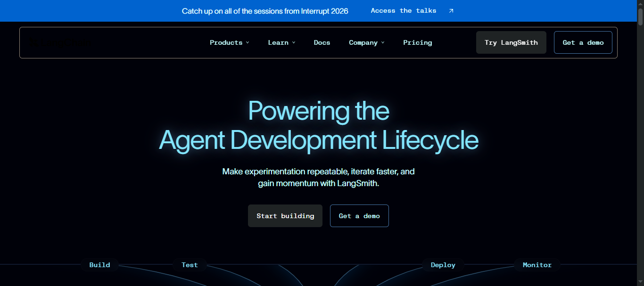Click the Try LangSmith button
The width and height of the screenshot is (644, 286).
511,42
